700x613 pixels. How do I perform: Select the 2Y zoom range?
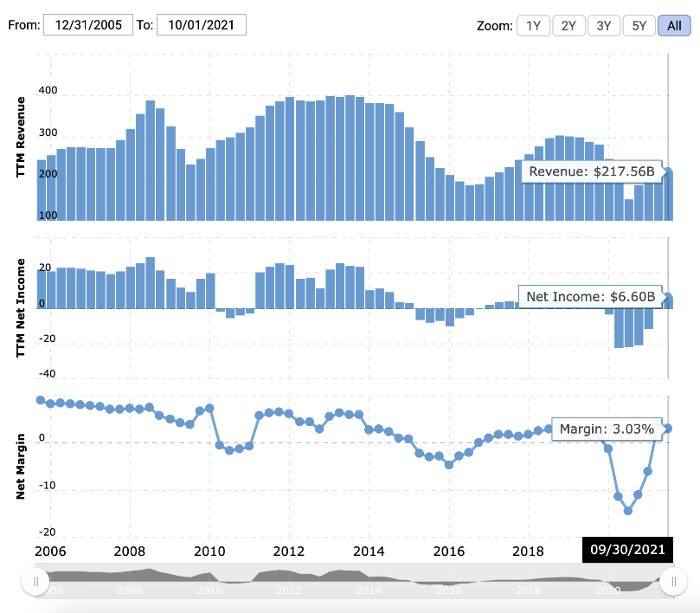click(568, 25)
